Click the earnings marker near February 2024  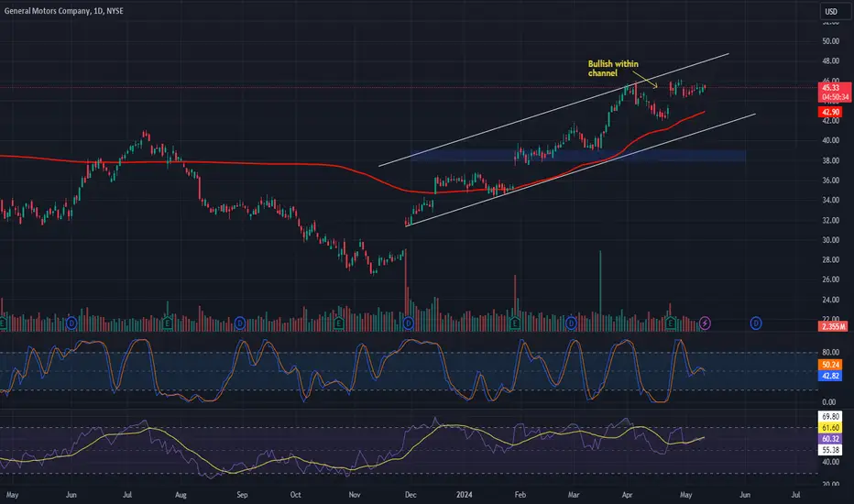pos(515,323)
